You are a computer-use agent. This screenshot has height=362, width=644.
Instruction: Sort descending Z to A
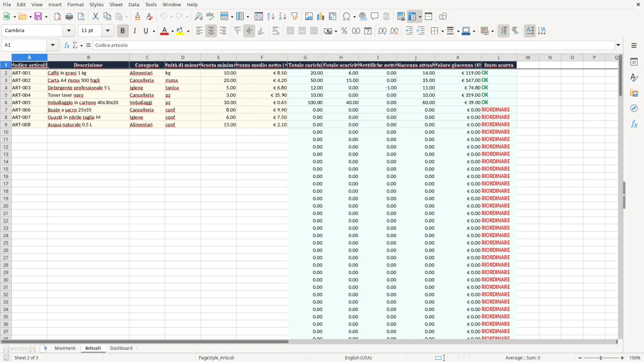click(283, 17)
